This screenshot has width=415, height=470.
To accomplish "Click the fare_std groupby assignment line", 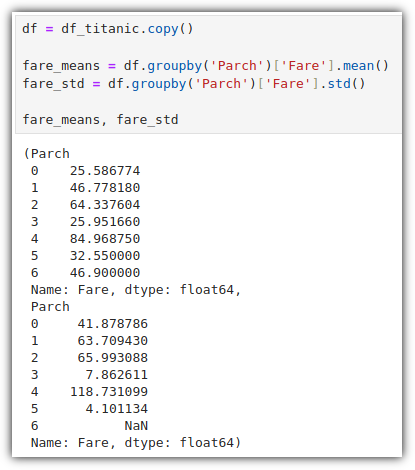I will point(194,84).
